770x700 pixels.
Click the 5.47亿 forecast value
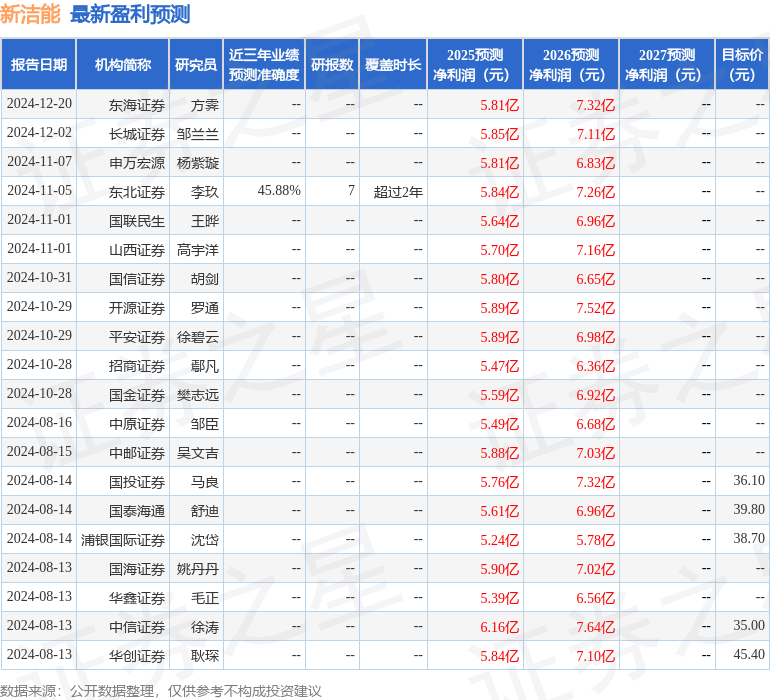499,366
